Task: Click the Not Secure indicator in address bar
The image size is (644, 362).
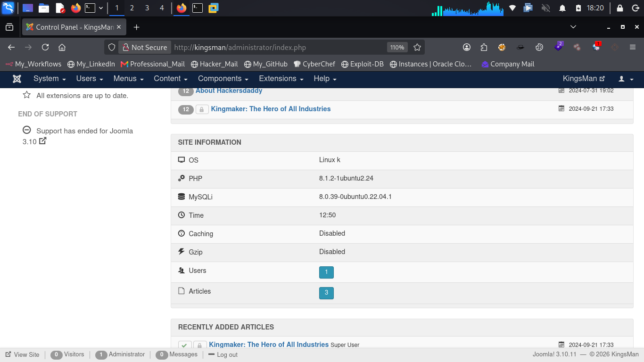Action: 145,47
